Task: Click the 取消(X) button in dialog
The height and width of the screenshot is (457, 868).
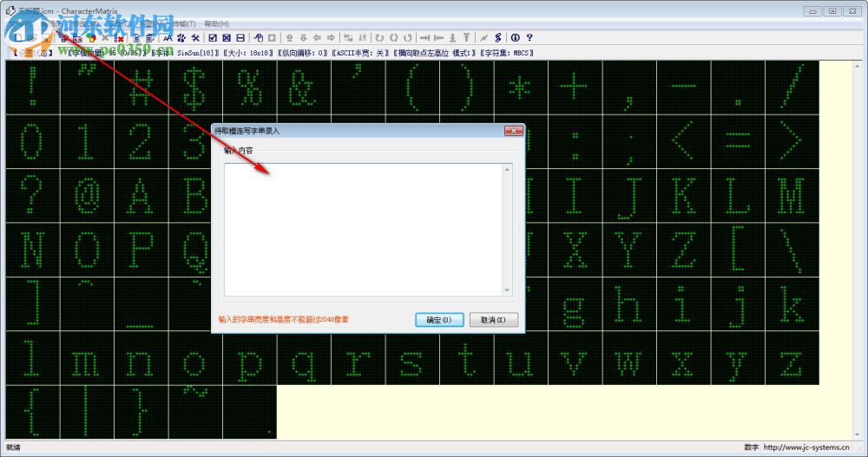Action: click(x=493, y=320)
